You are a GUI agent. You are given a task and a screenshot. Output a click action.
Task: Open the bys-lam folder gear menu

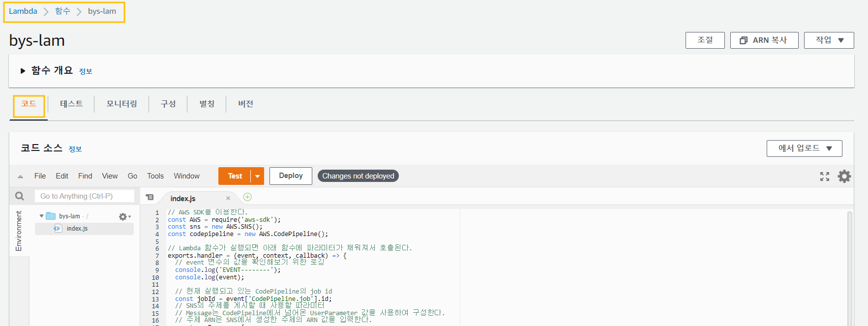(x=124, y=216)
